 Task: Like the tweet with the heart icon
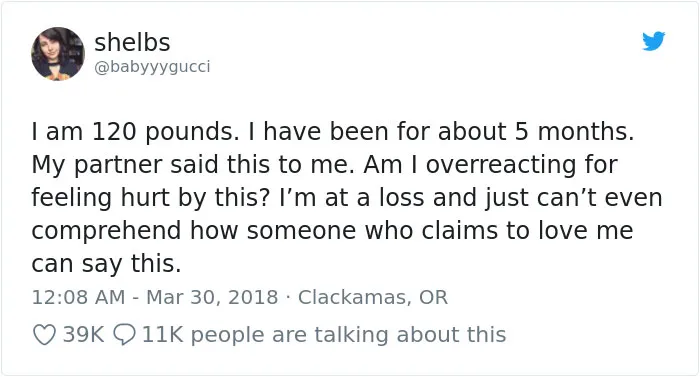coord(45,335)
